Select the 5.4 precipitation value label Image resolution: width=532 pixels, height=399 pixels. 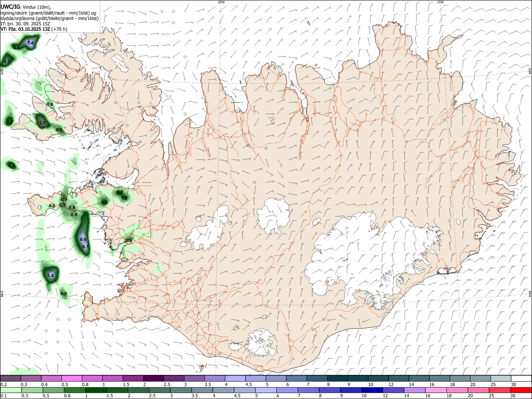click(51, 276)
